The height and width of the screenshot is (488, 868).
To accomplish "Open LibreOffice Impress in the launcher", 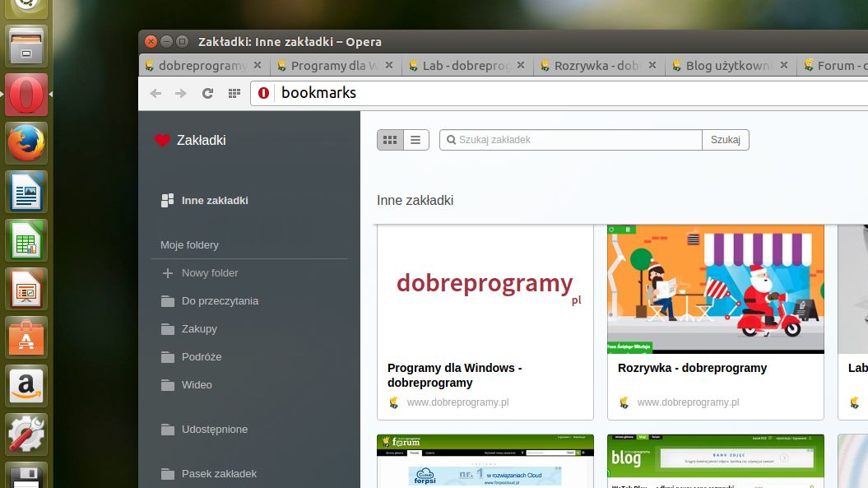I will click(26, 289).
